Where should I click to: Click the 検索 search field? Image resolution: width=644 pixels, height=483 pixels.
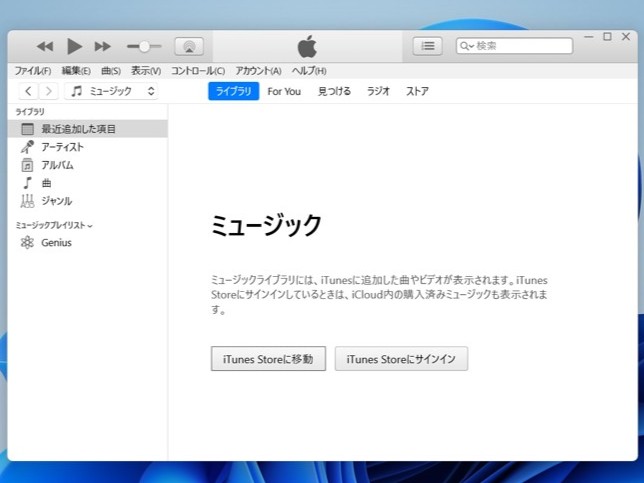[515, 46]
